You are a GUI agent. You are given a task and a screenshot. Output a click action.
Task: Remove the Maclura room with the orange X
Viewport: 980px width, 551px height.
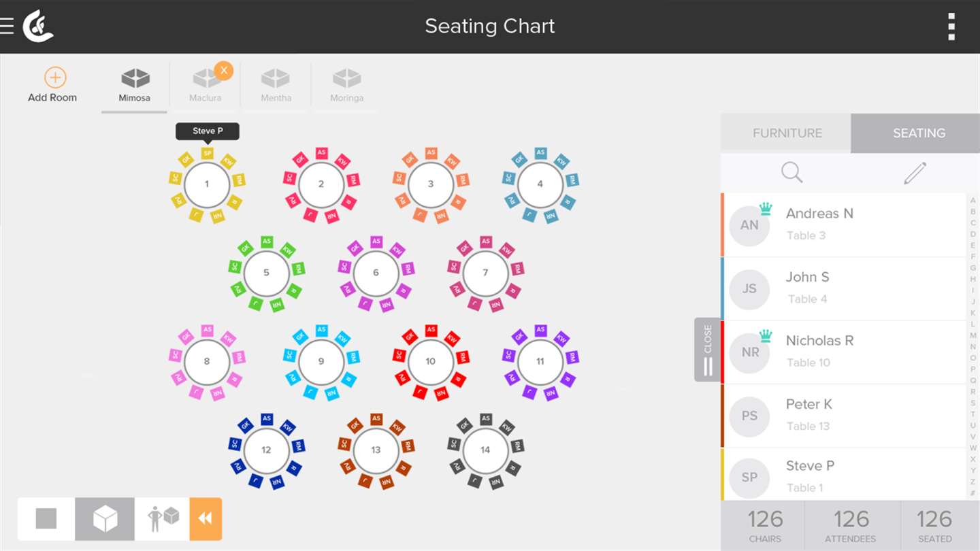click(x=224, y=71)
